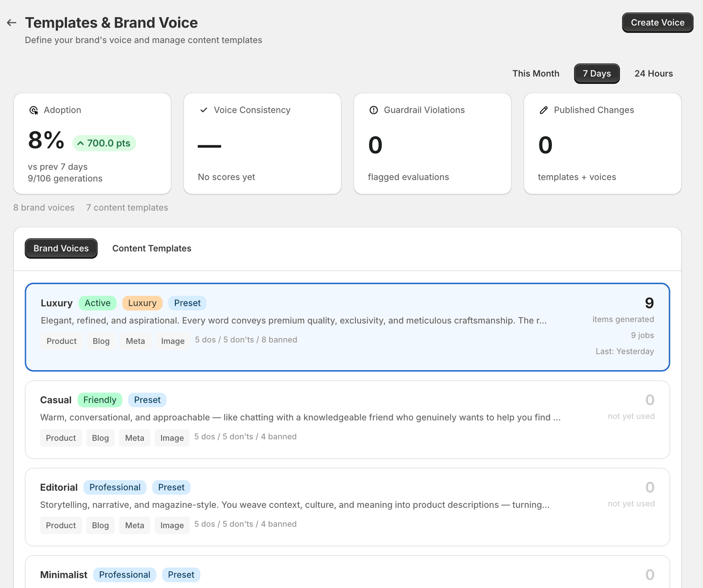Click the Adoption metric icon

[33, 110]
